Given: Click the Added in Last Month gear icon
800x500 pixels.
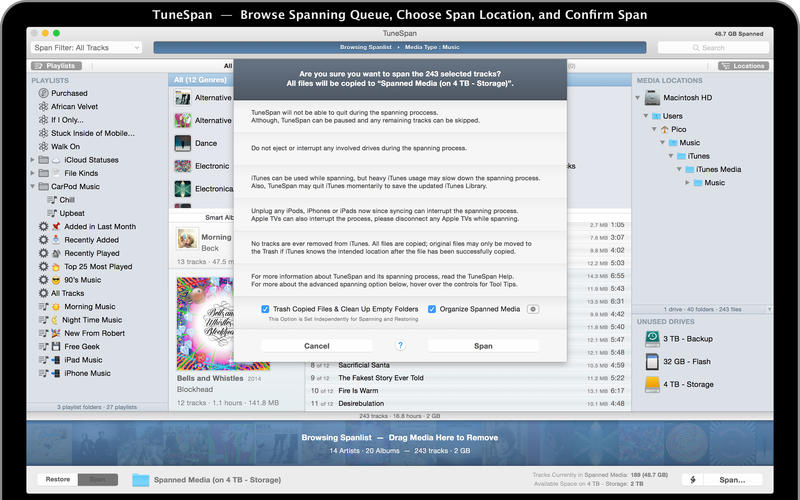Looking at the screenshot, I should [43, 227].
